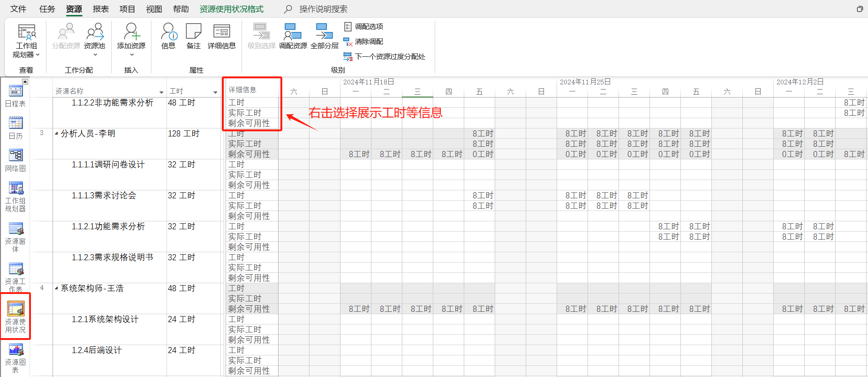Click the 2024年11月25日 timescale header
Screen dimensions: 868x377
(585, 82)
